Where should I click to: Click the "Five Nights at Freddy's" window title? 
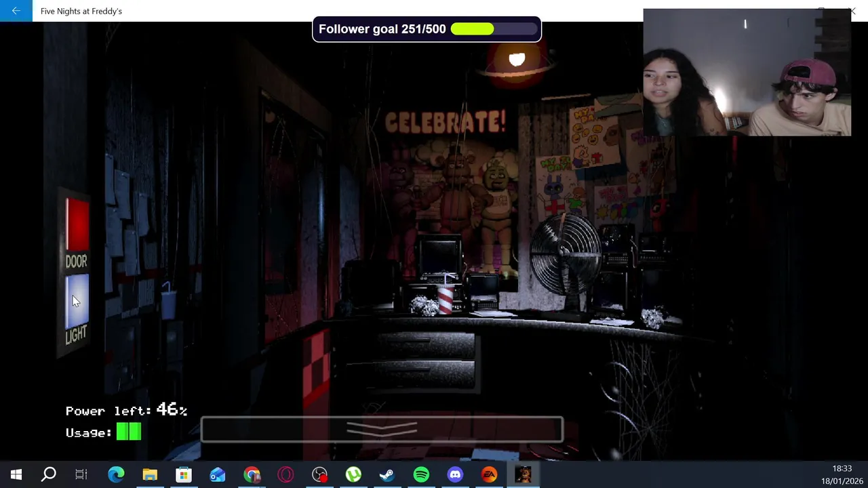click(81, 11)
